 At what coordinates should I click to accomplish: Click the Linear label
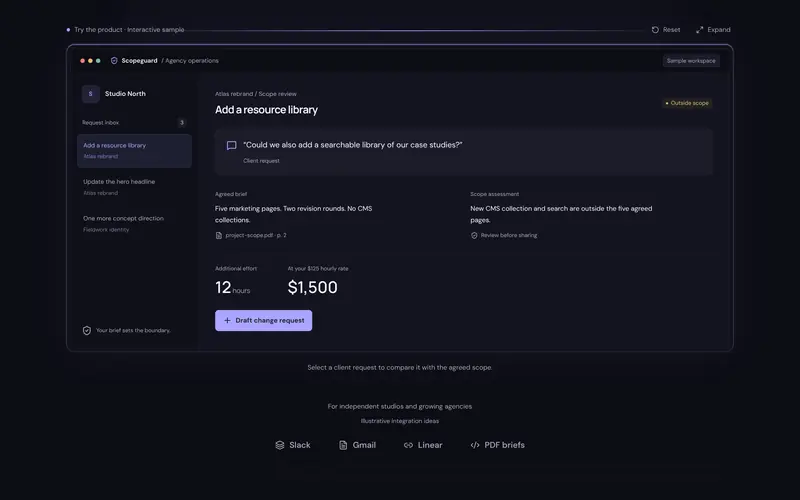(x=430, y=445)
